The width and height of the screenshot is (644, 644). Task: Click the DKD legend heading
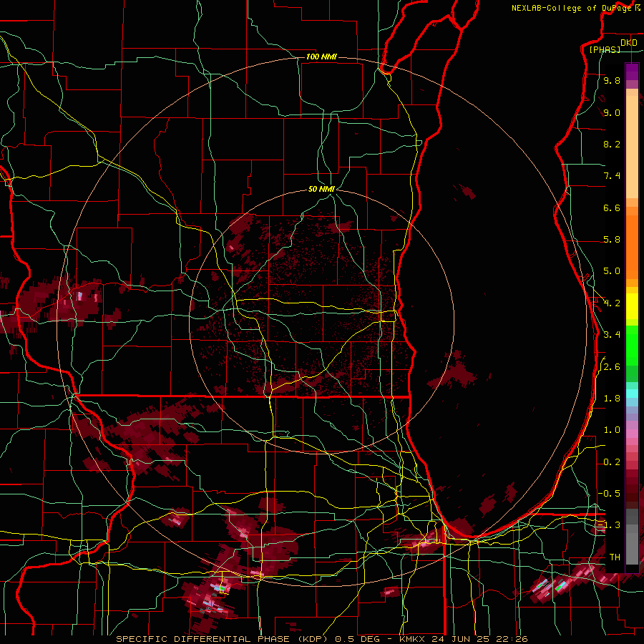click(629, 43)
